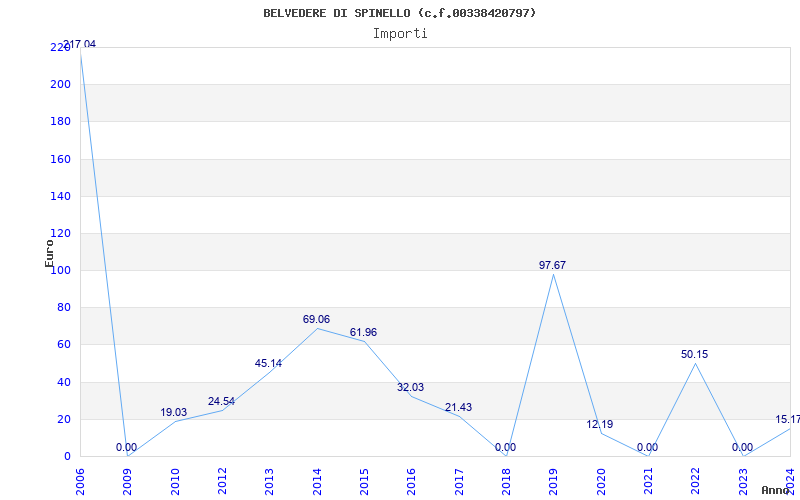This screenshot has width=800, height=500.
Task: Select the 217.04 data label
Action: click(x=80, y=44)
